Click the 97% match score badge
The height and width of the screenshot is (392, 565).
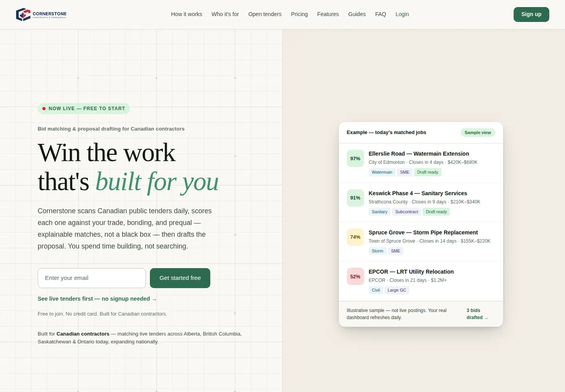(x=355, y=158)
